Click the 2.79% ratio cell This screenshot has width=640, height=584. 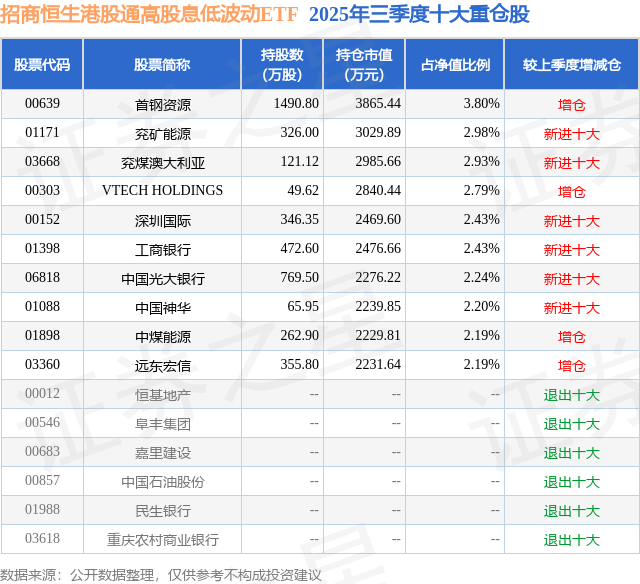point(481,191)
